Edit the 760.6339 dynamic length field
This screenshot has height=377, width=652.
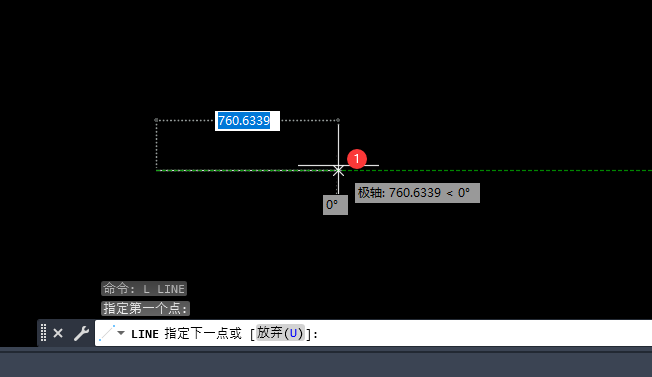[247, 121]
